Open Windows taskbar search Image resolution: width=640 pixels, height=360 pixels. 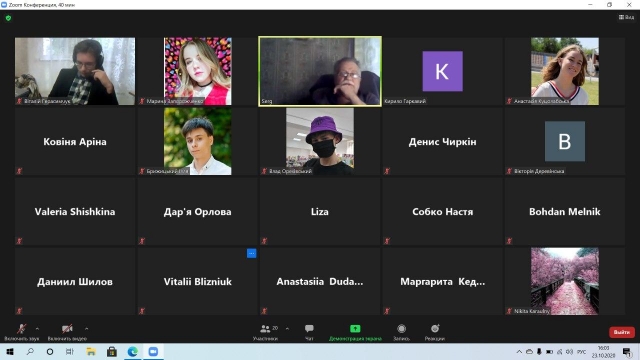point(30,351)
